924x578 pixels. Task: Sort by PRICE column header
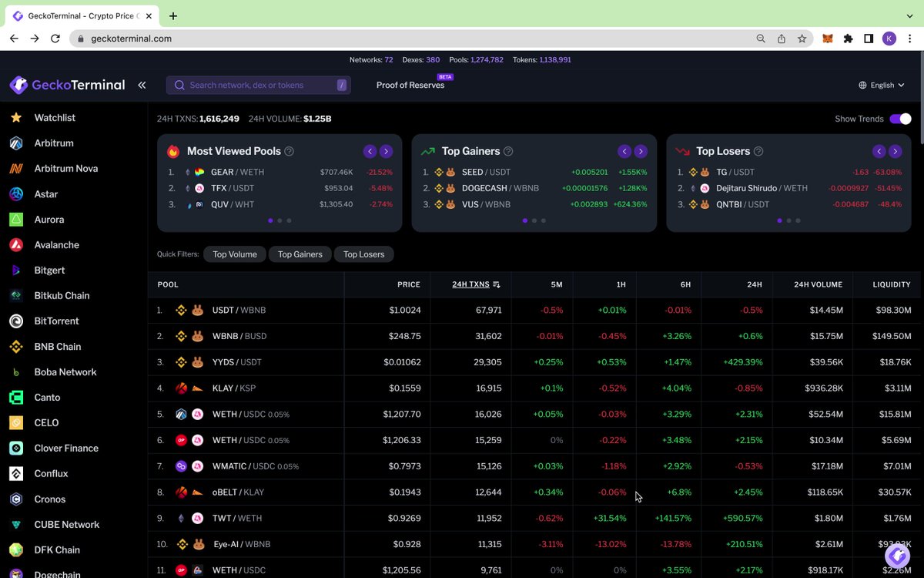409,284
